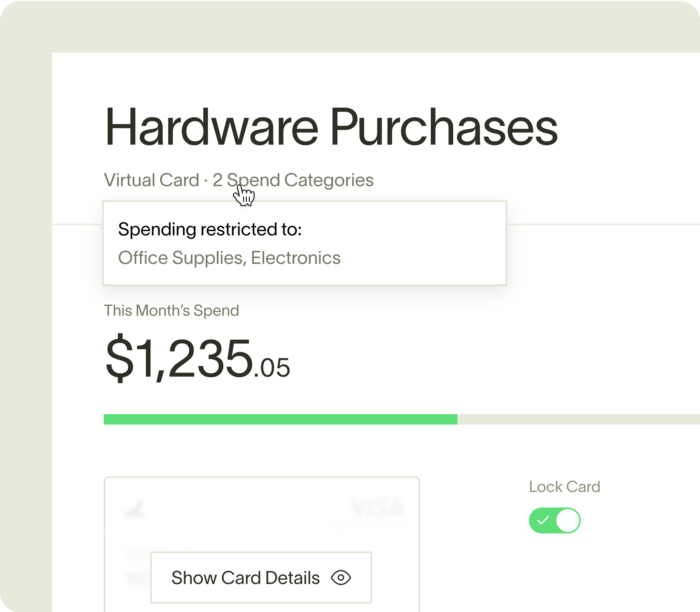
Task: Click the Spending restricted to tooltip heading
Action: [x=210, y=229]
